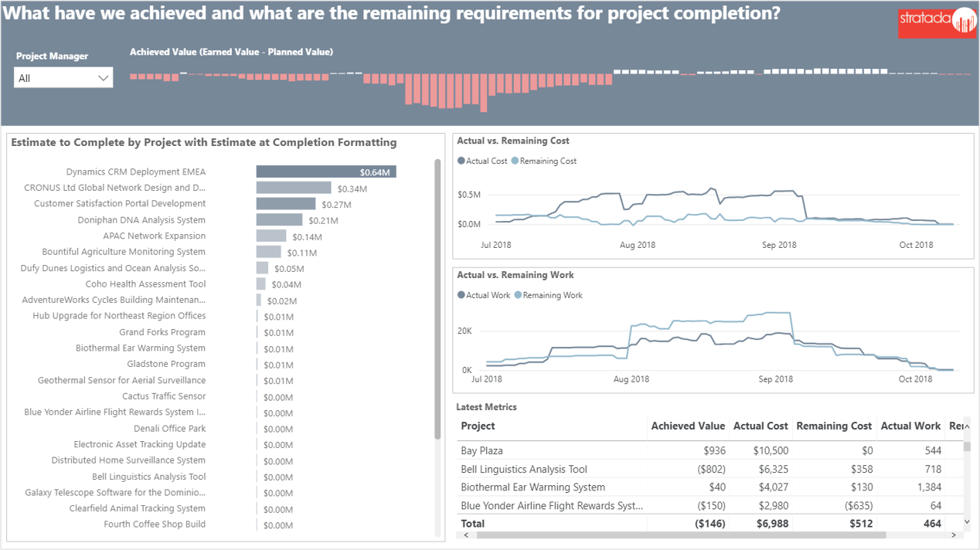Click the Hub Upgrade for Northeast Region Offices label
This screenshot has width=980, height=550.
point(119,316)
